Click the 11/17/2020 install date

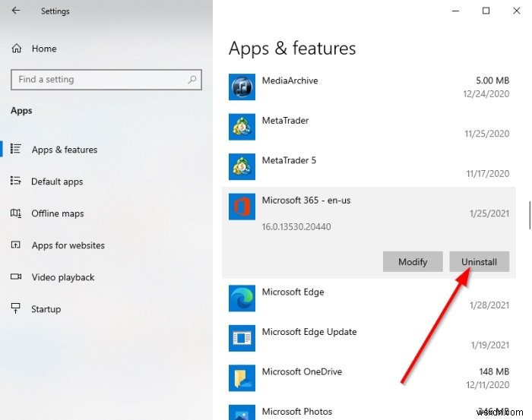tap(488, 174)
